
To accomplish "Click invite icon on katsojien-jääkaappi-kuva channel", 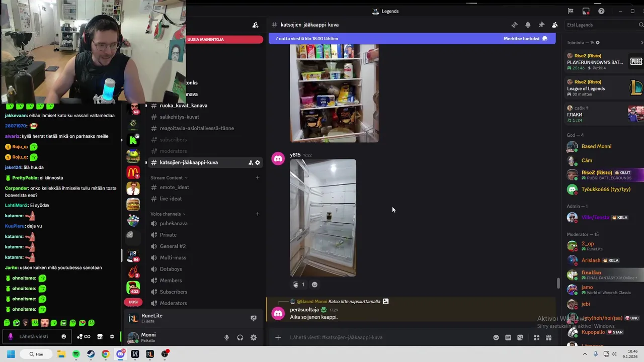I will [x=251, y=162].
